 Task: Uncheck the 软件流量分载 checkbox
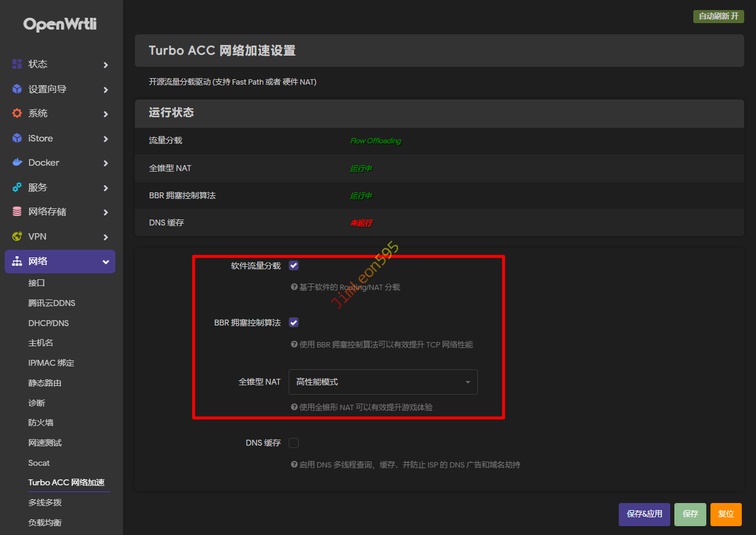293,266
